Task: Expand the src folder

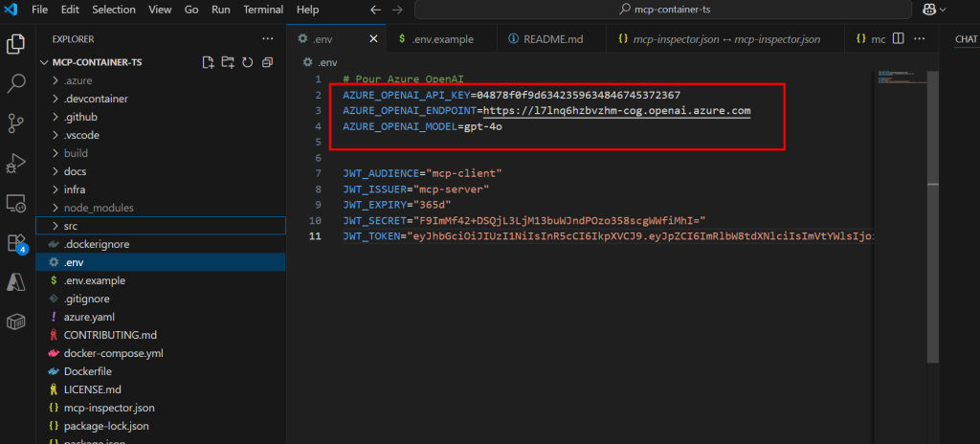Action: (x=161, y=226)
